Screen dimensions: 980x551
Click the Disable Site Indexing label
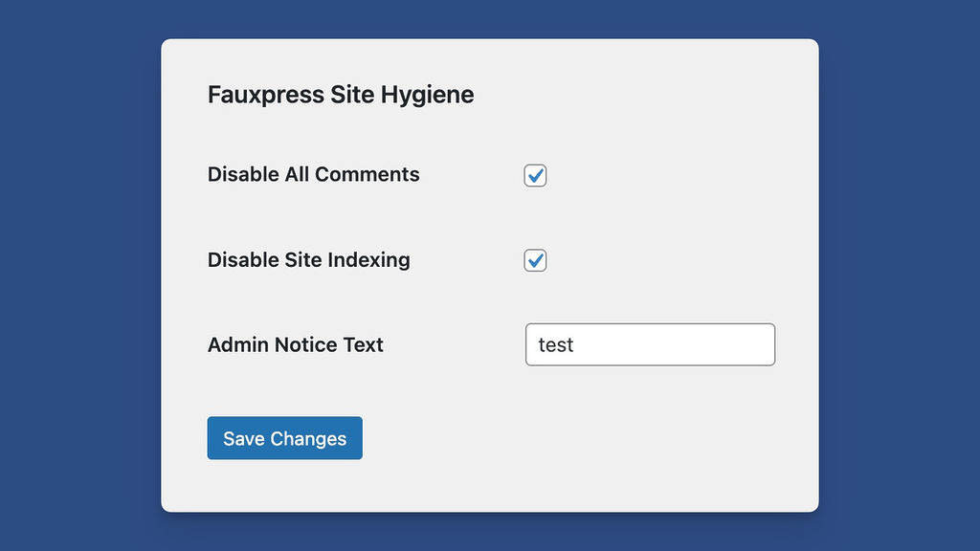[308, 259]
